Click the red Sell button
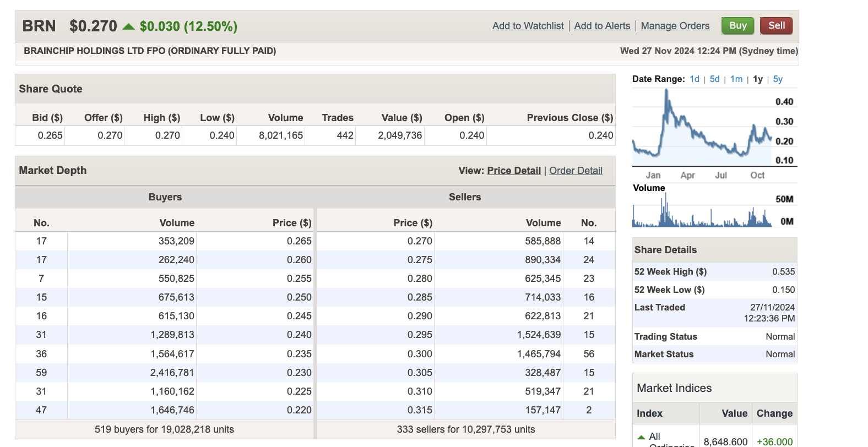The width and height of the screenshot is (868, 447). tap(776, 25)
